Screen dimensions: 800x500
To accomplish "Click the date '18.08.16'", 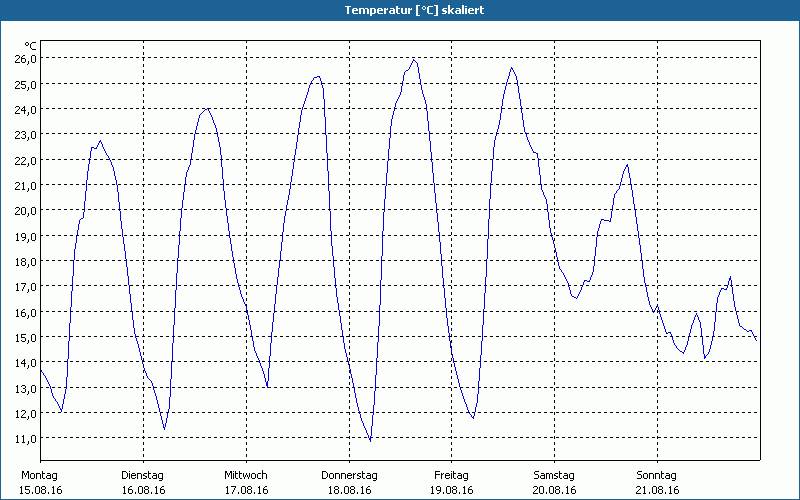I will coord(349,490).
